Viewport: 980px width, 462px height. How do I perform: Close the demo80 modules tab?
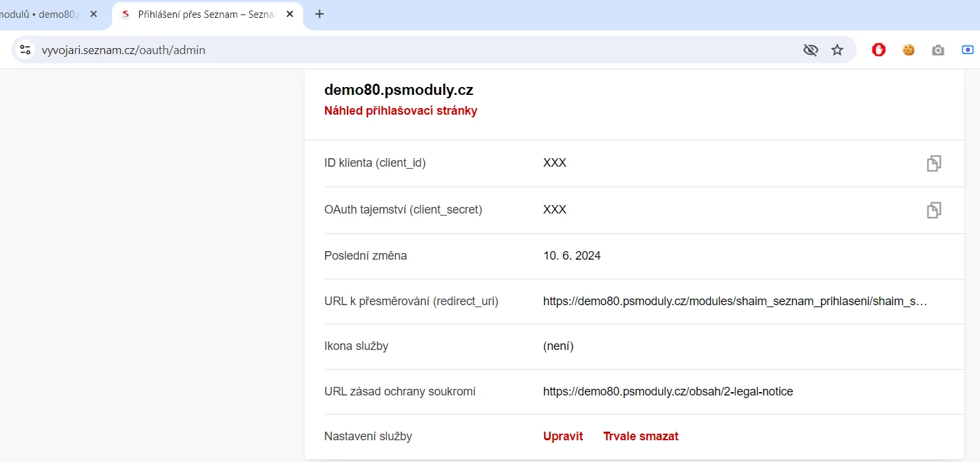coord(94,14)
